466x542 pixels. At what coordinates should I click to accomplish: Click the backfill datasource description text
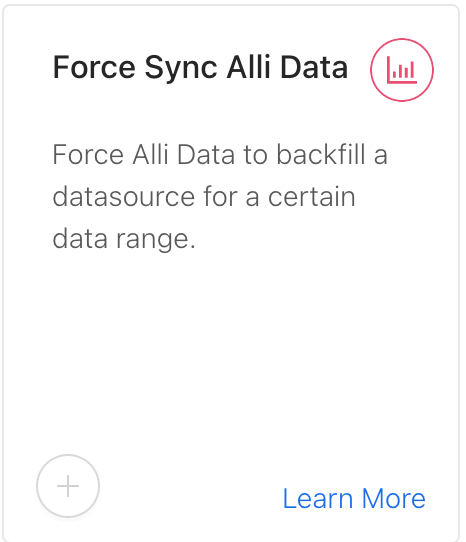click(220, 196)
